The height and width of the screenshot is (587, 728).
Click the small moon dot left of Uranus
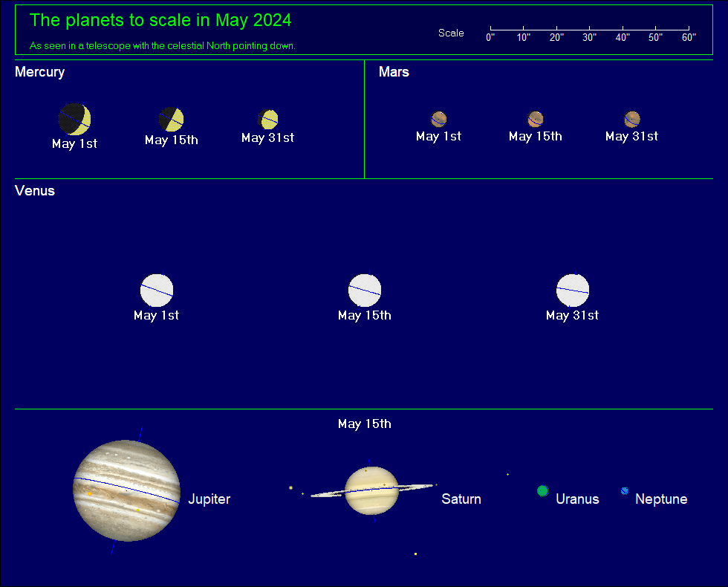coord(508,474)
